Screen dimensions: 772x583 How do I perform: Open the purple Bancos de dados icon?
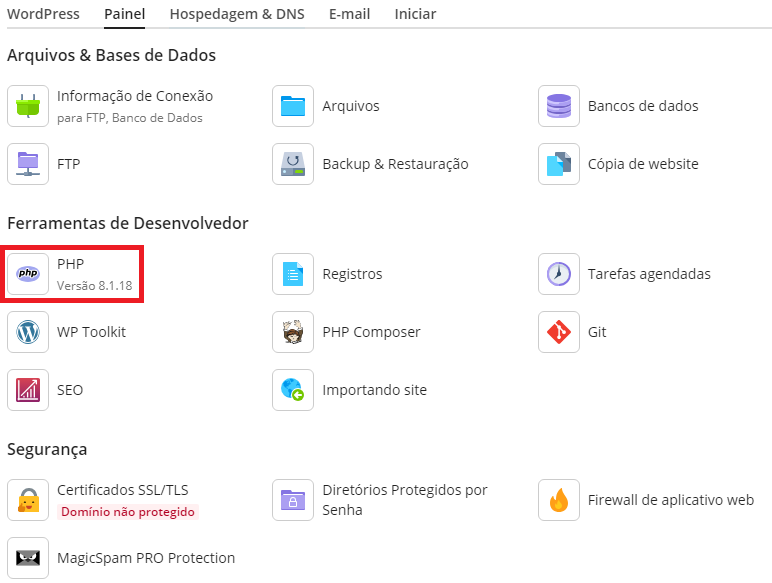tap(559, 106)
